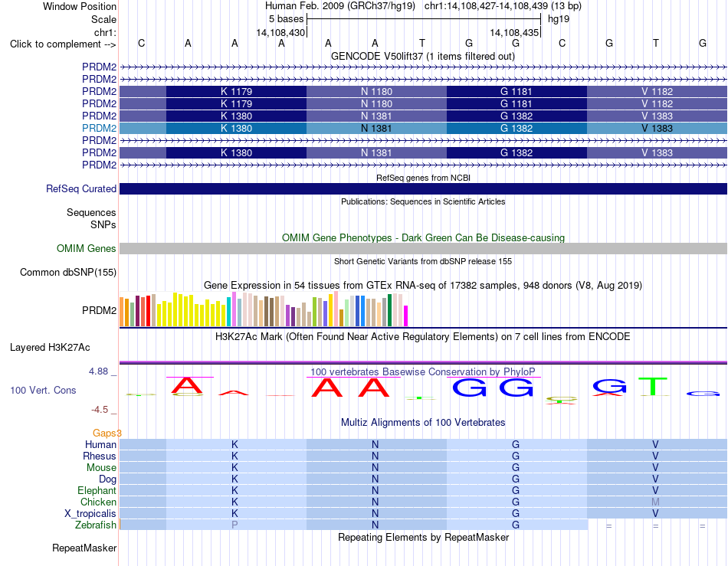Open 'Multiz Alignments of 100 Vertebrates' title

pos(423,423)
